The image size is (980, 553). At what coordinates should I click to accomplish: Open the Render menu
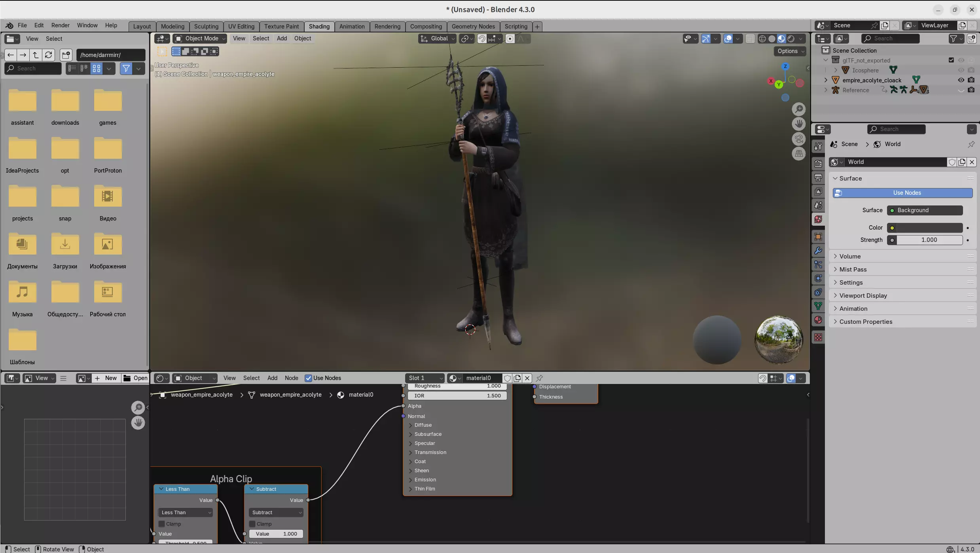point(60,25)
